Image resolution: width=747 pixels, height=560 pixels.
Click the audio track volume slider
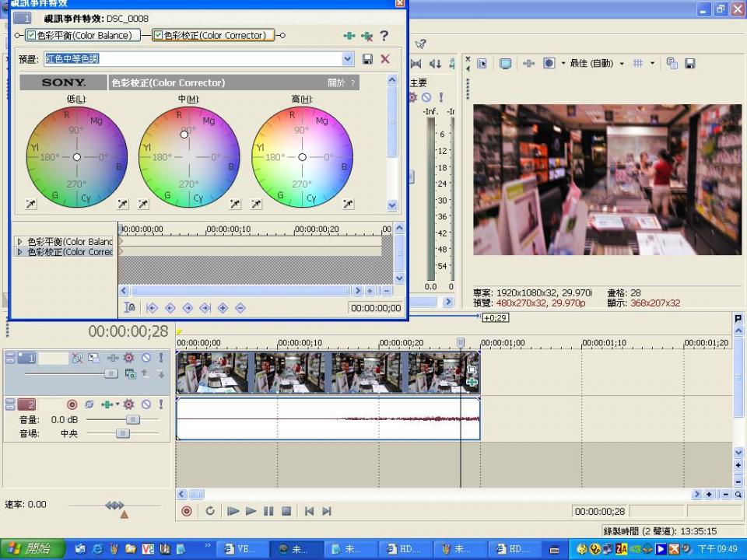click(x=132, y=419)
